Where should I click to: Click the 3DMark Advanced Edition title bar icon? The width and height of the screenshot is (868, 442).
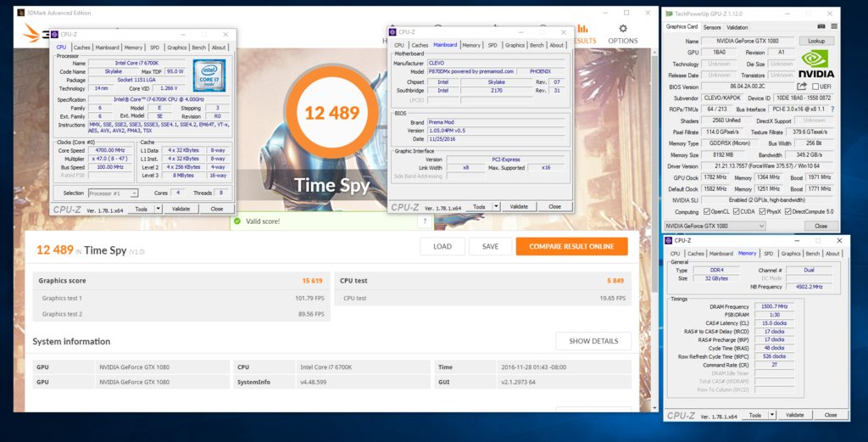pos(20,12)
